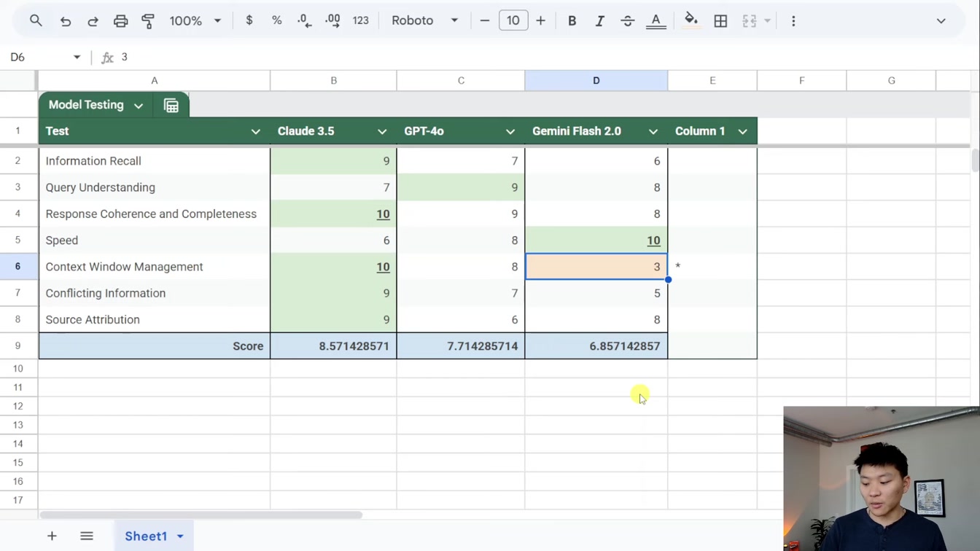Format as currency with dollar icon

[x=249, y=21]
